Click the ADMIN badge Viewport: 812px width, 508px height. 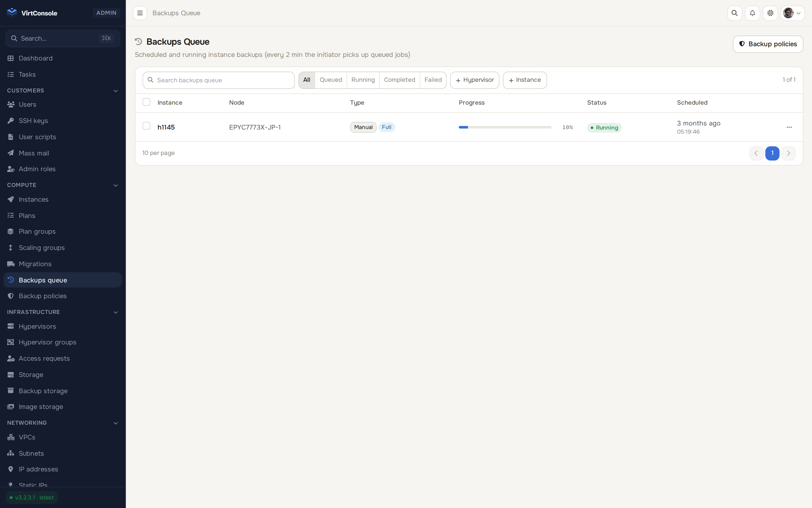tap(106, 13)
